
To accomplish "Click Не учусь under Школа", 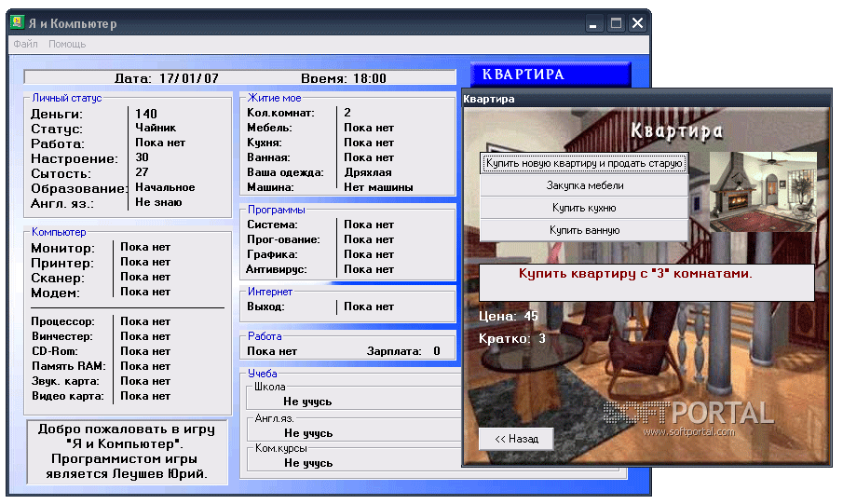I will pyautogui.click(x=307, y=402).
